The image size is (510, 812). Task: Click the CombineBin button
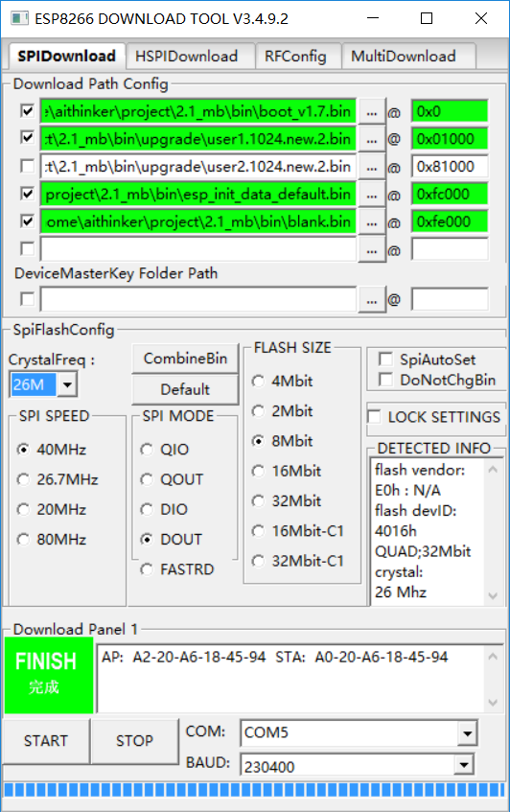(x=185, y=359)
